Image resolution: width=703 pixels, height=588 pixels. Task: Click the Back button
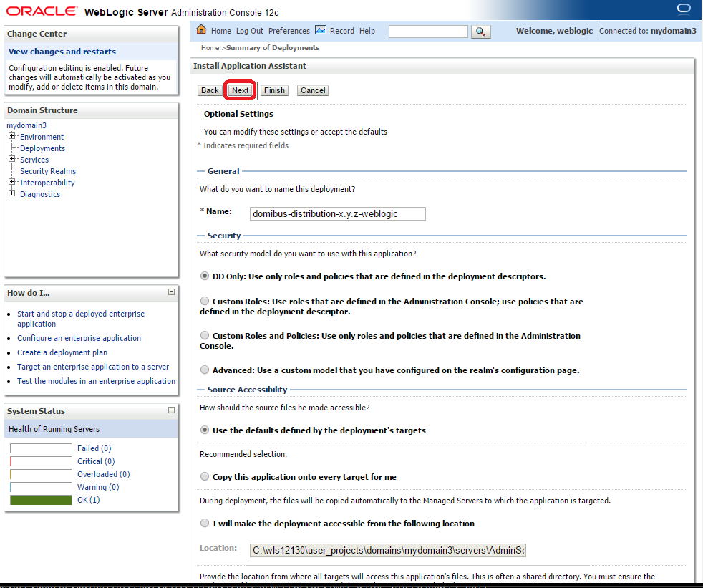tap(210, 91)
